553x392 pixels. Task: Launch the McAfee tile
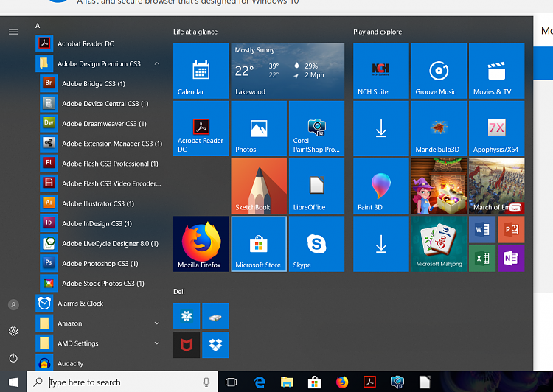point(187,345)
